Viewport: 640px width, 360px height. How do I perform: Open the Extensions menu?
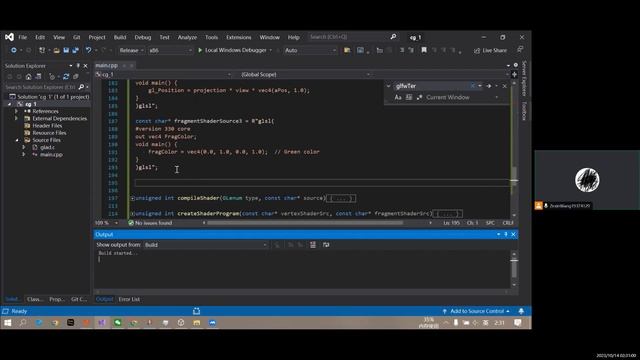coord(238,37)
